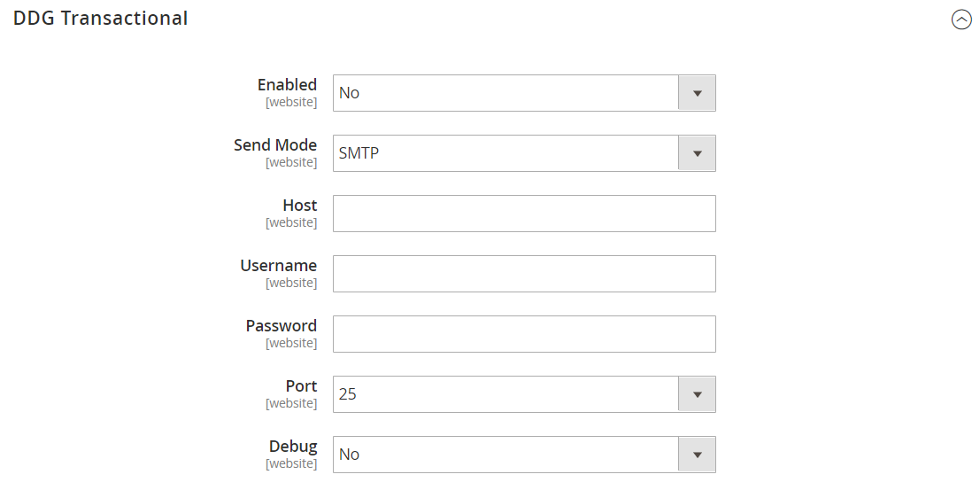Click the arrow button of Send Mode select
The width and height of the screenshot is (980, 490).
(x=697, y=153)
